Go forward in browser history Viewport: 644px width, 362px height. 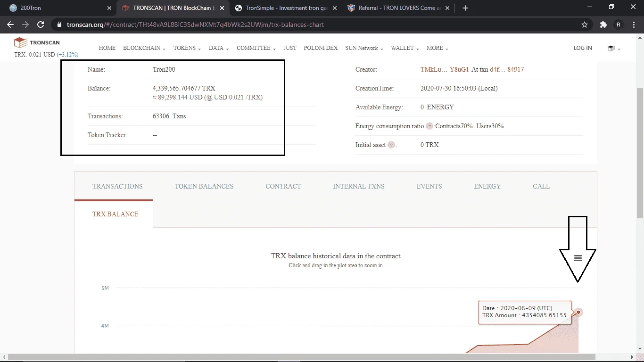tap(25, 25)
